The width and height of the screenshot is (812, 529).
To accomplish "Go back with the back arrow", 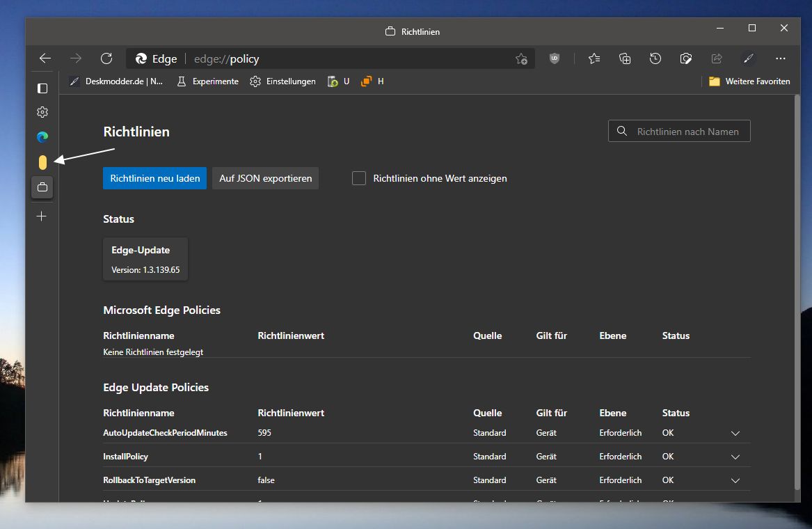I will point(45,58).
